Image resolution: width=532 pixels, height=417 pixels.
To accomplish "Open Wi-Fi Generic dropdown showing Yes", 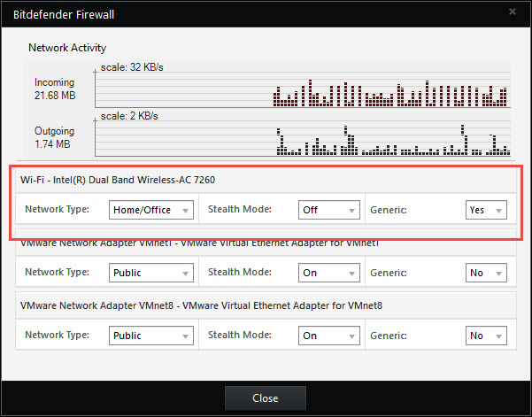I will point(486,210).
